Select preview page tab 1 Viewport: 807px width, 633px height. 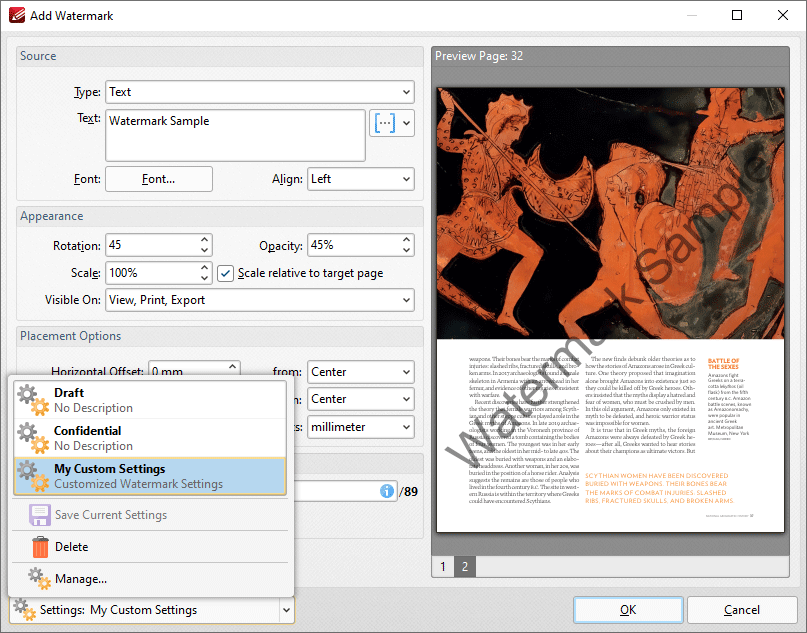tap(442, 566)
